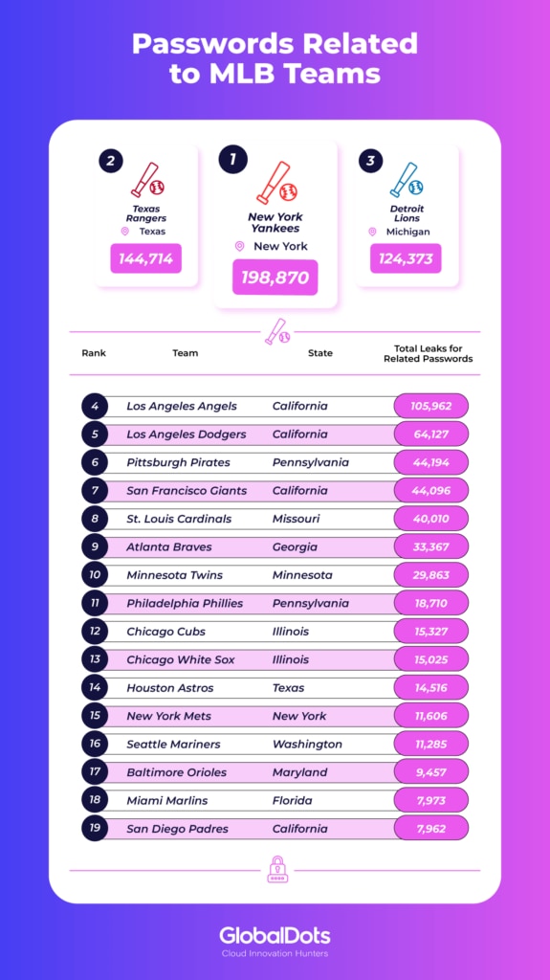Click the location pin next to Texas
Screen dimensions: 550x980
click(125, 232)
